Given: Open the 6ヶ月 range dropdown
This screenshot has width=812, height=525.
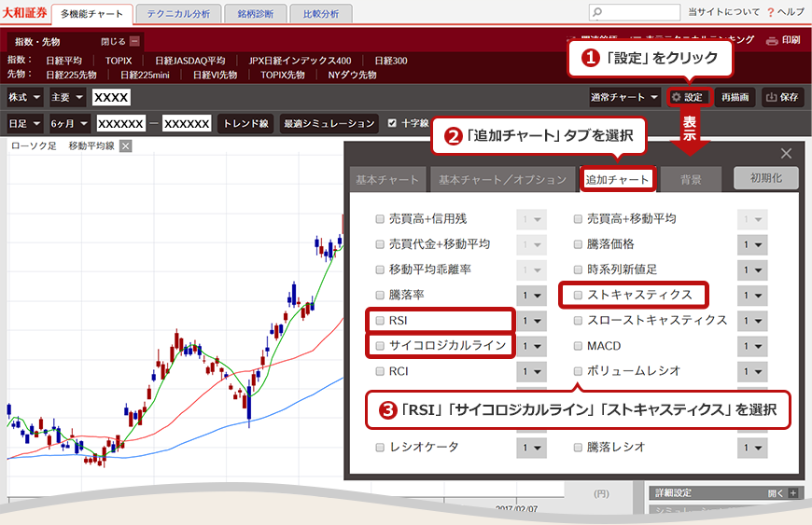Looking at the screenshot, I should [70, 124].
